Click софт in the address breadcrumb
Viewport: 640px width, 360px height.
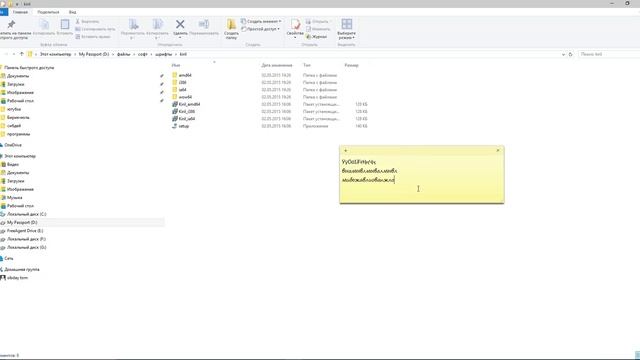click(x=142, y=54)
